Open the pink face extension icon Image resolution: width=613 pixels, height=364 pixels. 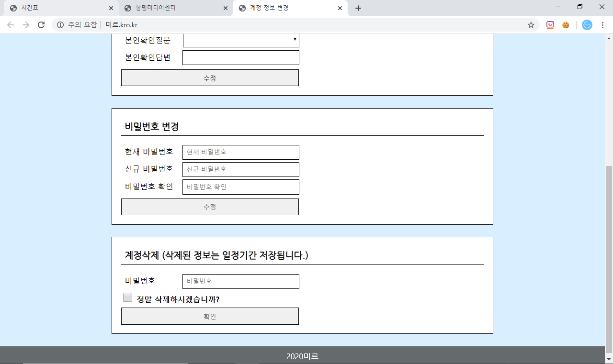tap(550, 25)
